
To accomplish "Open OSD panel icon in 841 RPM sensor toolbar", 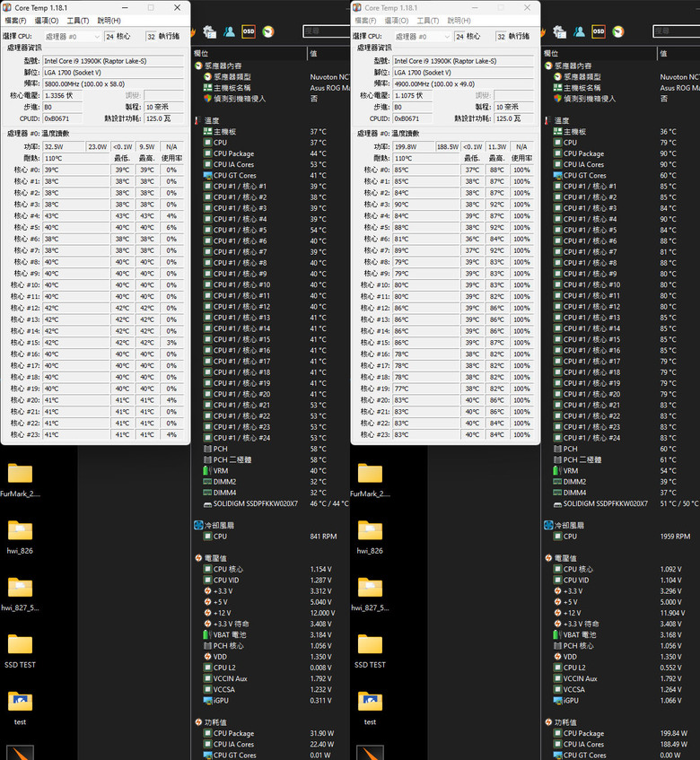I will click(249, 31).
